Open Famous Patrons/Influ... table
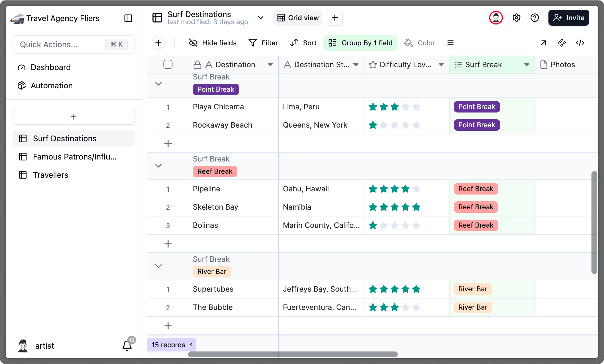604x364 pixels. point(74,157)
